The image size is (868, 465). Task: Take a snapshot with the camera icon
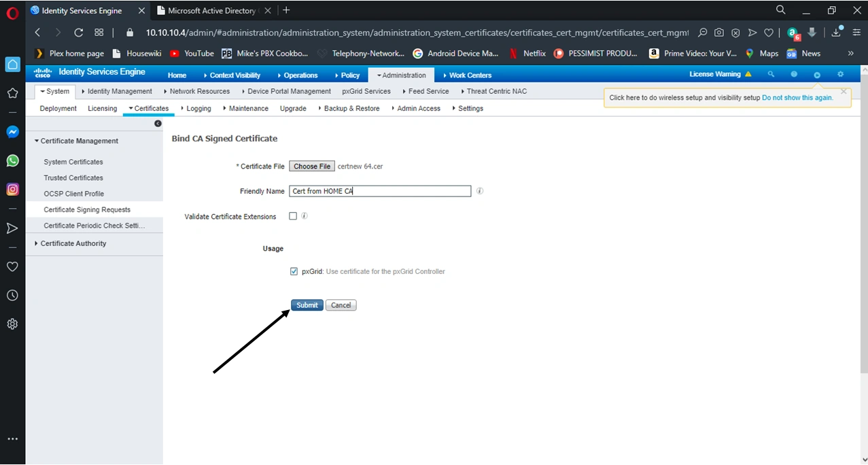719,32
